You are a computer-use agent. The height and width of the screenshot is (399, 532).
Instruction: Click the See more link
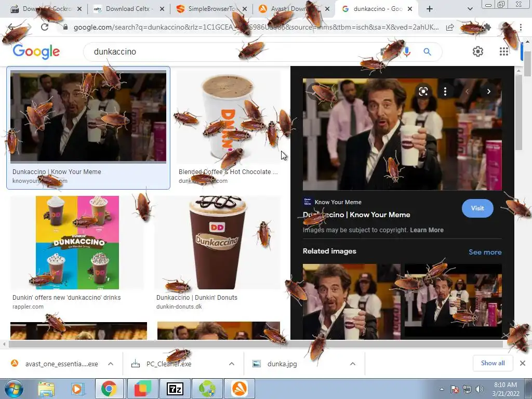coord(485,252)
